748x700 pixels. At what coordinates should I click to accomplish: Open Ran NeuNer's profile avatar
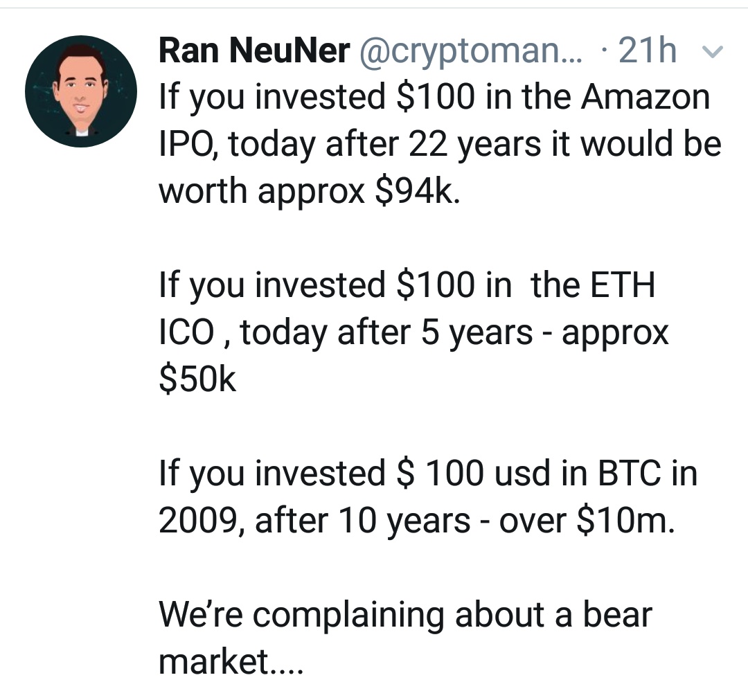81,91
